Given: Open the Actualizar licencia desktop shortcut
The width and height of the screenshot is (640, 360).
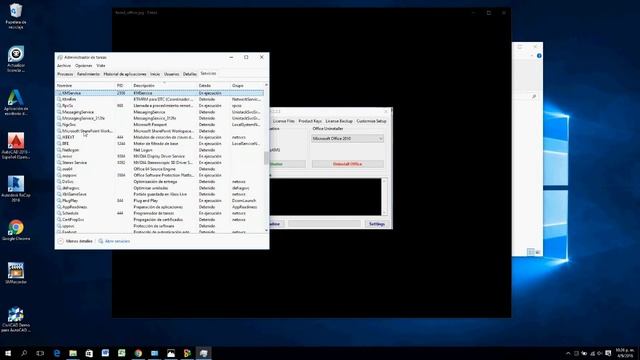Looking at the screenshot, I should tap(16, 60).
